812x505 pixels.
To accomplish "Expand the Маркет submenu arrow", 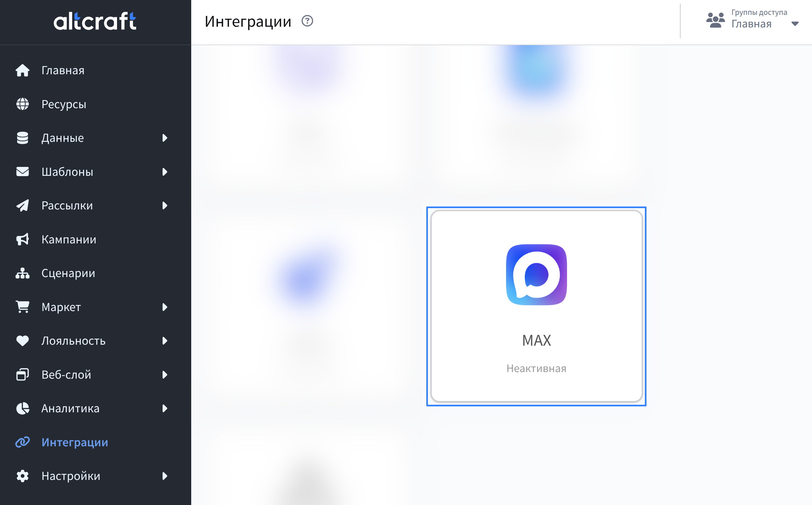I will click(165, 307).
